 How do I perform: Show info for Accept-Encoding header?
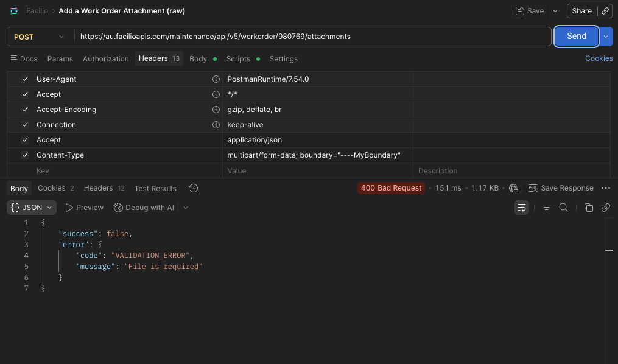click(x=216, y=110)
